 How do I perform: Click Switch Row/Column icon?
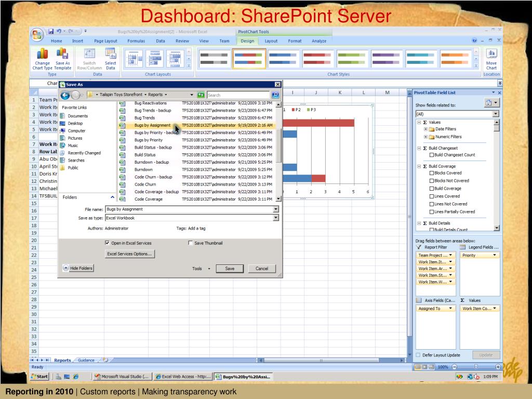(x=89, y=54)
